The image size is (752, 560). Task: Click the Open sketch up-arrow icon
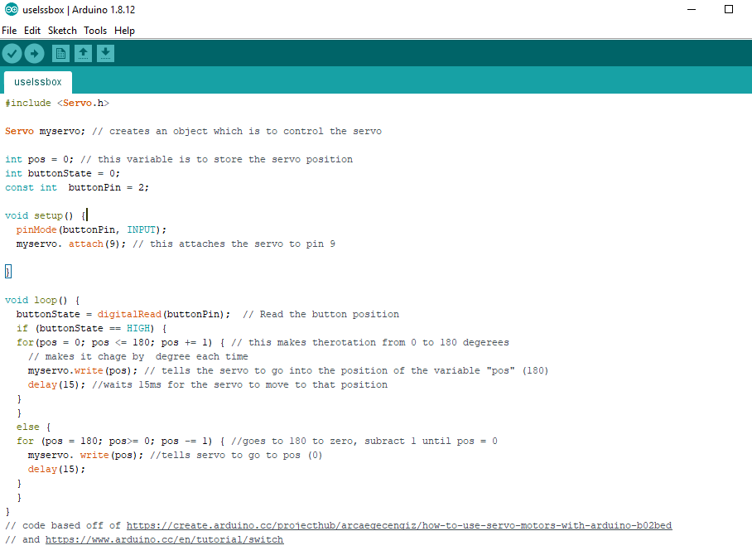pyautogui.click(x=83, y=54)
